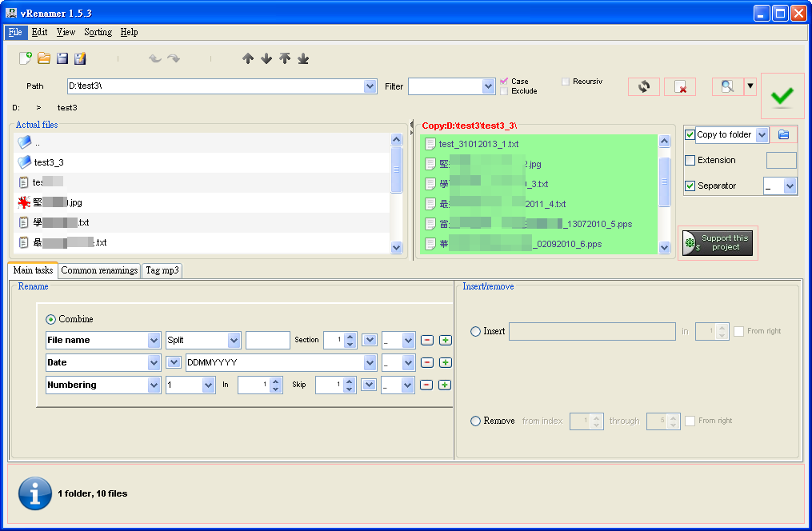Toggle the Case checkbox
The width and height of the screenshot is (812, 531).
click(504, 82)
